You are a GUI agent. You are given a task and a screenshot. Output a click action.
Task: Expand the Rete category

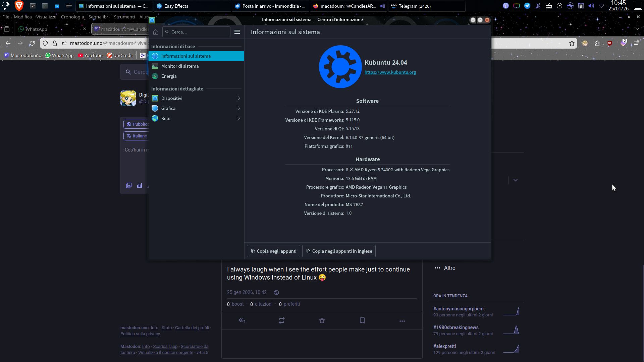pos(196,118)
